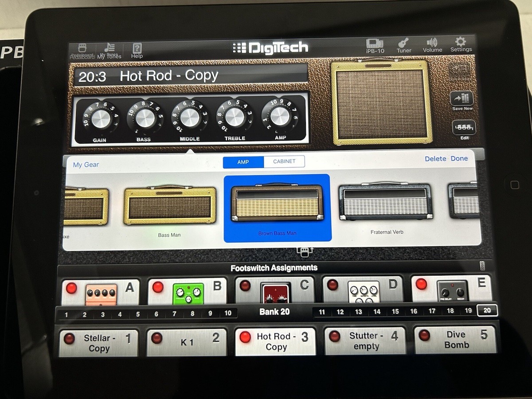This screenshot has height=399, width=532.
Task: Click Done to close gear picker
Action: pos(459,158)
